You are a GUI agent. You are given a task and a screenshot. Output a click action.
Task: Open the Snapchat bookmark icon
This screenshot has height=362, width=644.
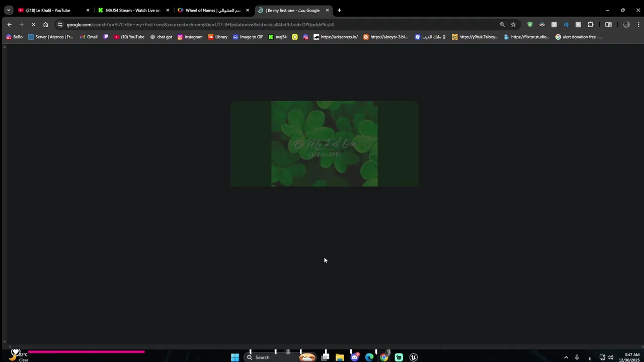point(295,37)
